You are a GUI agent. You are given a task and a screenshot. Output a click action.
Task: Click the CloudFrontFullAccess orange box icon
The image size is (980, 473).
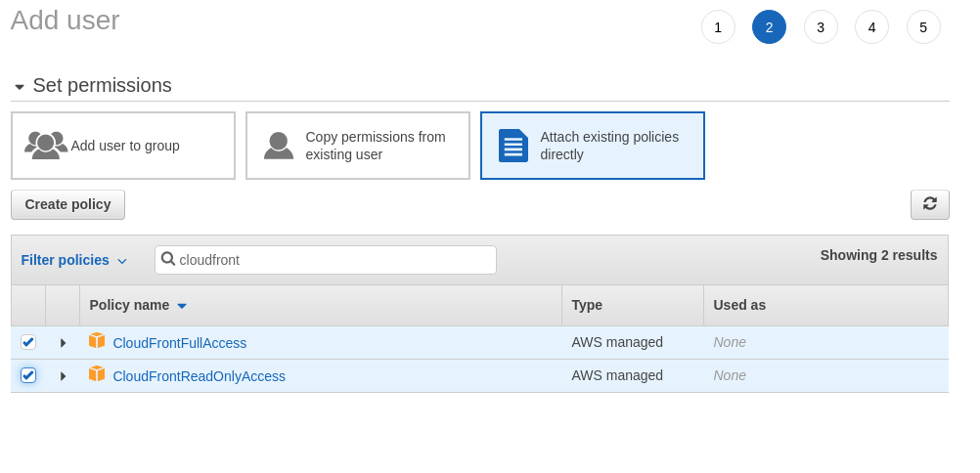97,341
